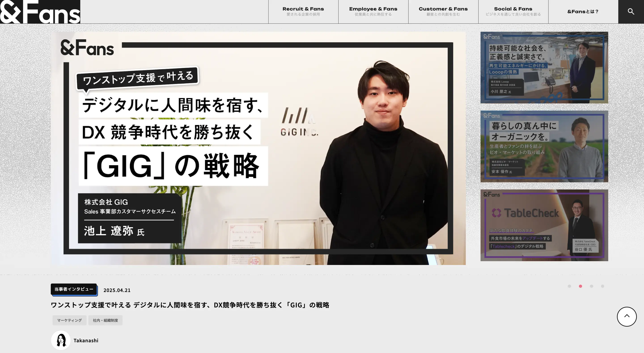644x353 pixels.
Task: Click the 当事者インタビュー category badge
Action: (x=74, y=289)
